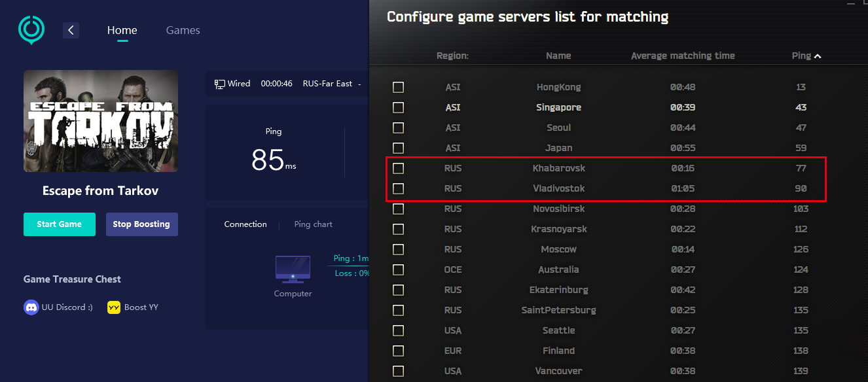Enable the Ekaterinburg server checkbox

point(398,290)
